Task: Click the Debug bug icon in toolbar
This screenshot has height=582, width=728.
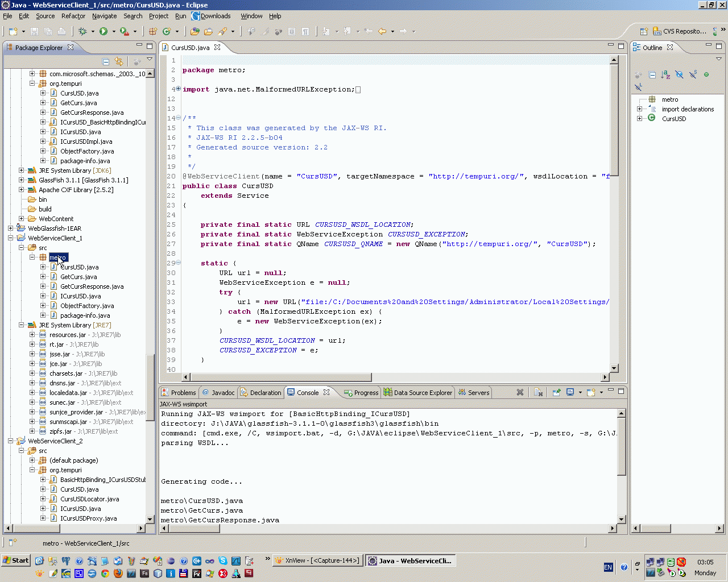Action: 83,31
